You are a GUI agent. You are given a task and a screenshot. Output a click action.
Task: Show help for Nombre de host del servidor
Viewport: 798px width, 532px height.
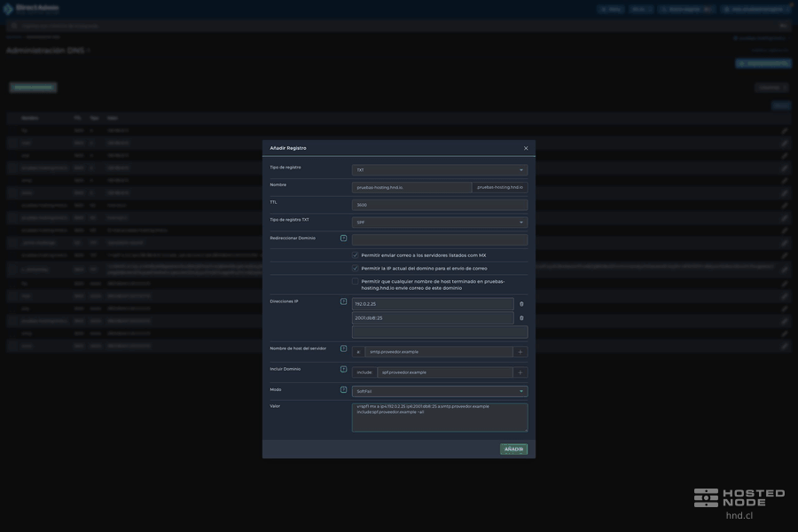pos(343,348)
